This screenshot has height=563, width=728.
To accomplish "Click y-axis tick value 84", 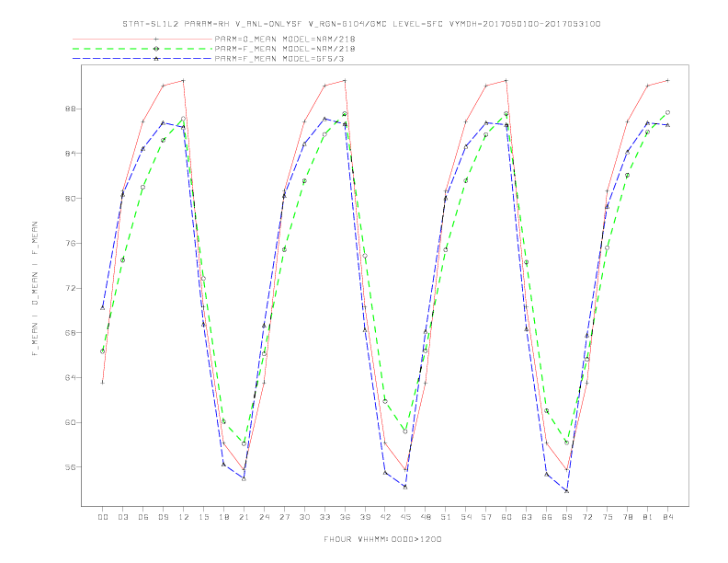I will [70, 154].
